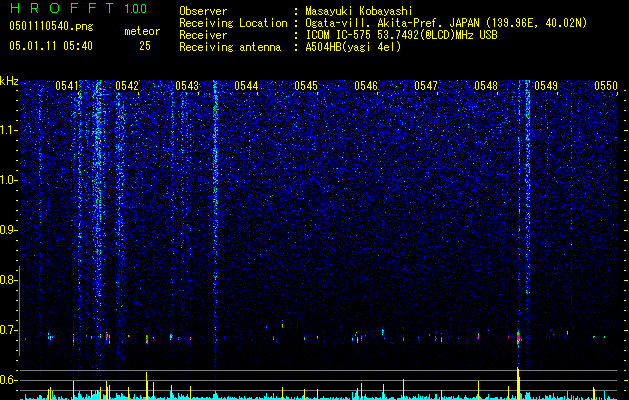
Task: Click the 0546 time marker
Action: (366, 86)
